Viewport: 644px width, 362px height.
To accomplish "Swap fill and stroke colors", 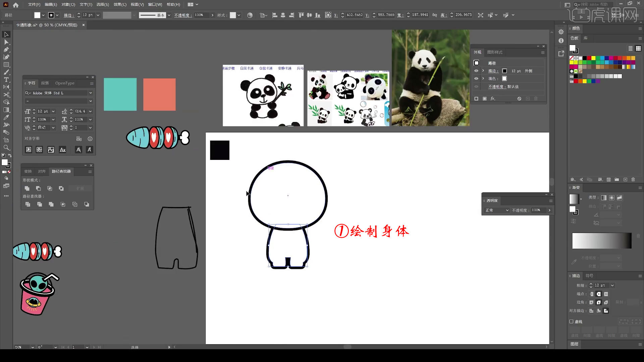I will [x=10, y=156].
